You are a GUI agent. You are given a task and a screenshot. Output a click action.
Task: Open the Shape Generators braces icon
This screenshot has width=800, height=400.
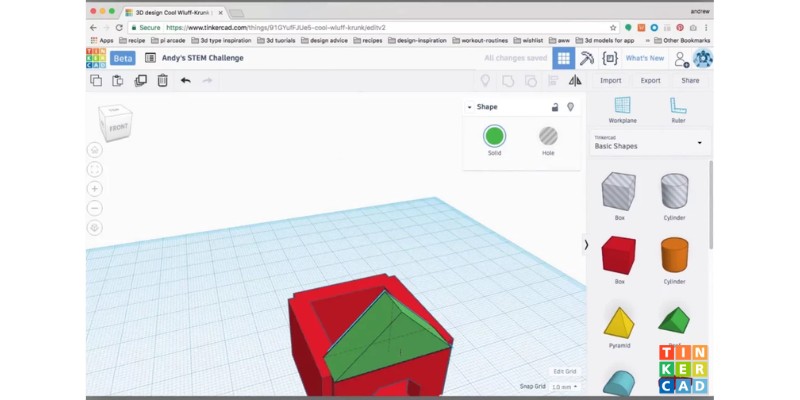point(610,58)
